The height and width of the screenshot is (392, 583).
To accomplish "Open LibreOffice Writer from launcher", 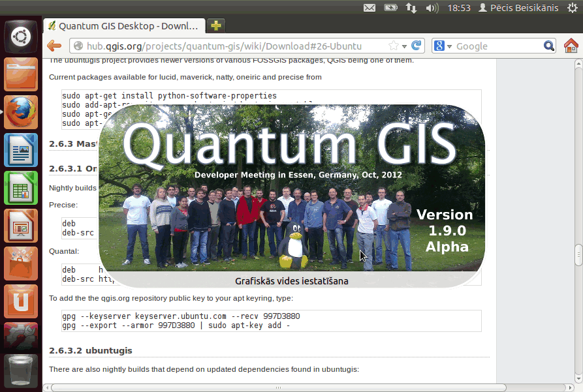I will (21, 150).
